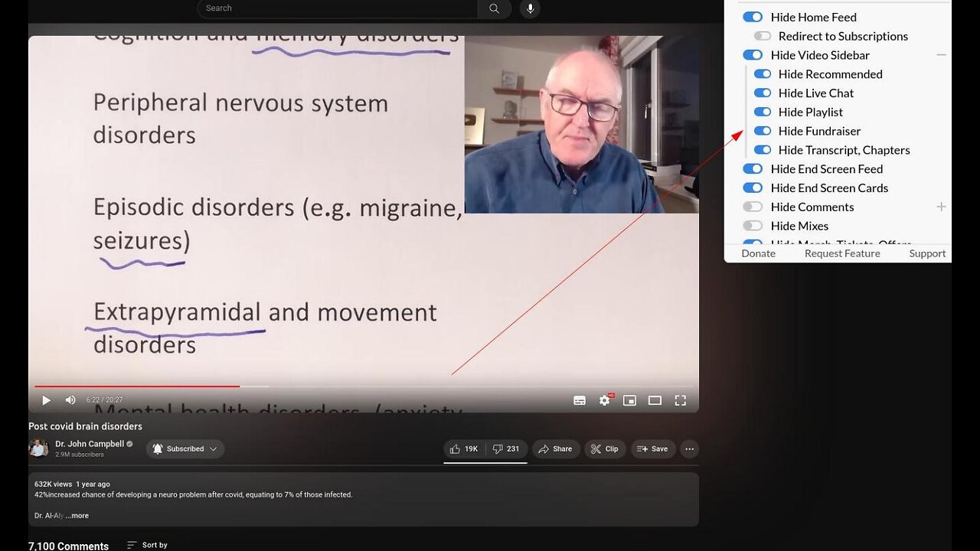980x551 pixels.
Task: Open more actions three-dot menu
Action: click(x=690, y=449)
